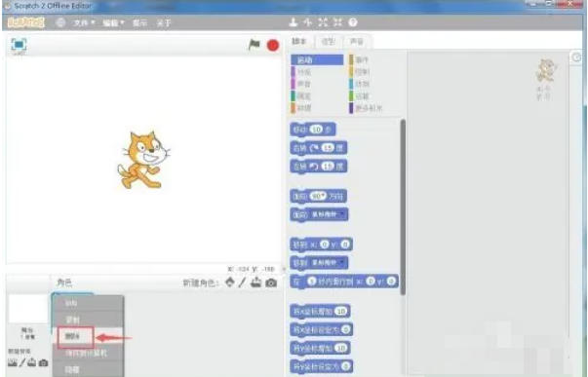Open the 提示 (Tips) menu item
588x377 pixels.
pos(139,22)
